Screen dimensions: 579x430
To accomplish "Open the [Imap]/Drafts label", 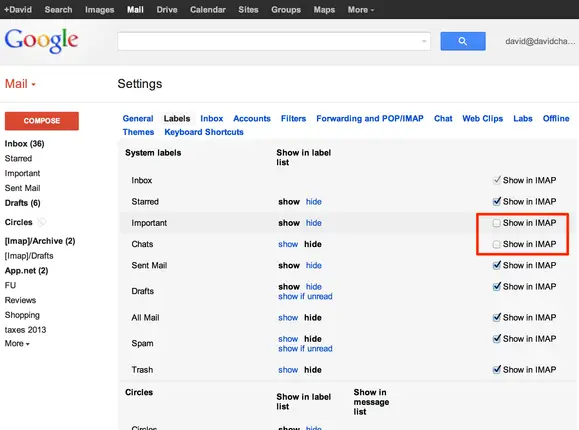I will point(29,256).
